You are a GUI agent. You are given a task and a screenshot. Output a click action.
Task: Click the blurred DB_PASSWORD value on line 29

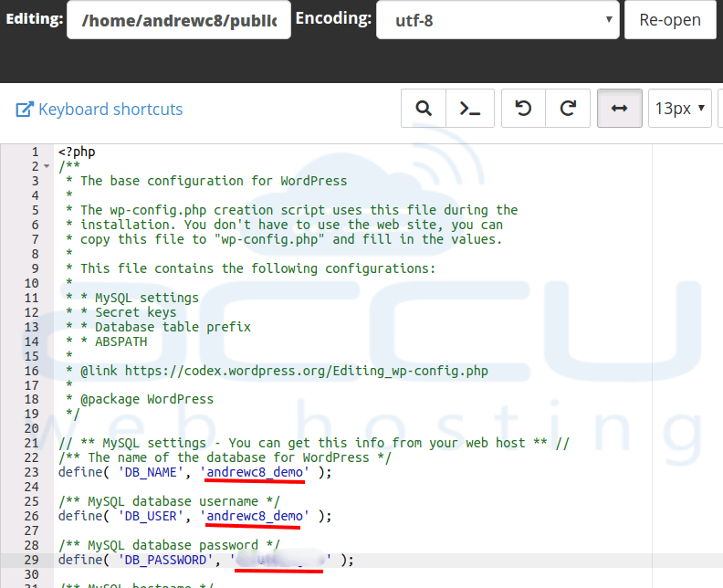pyautogui.click(x=280, y=560)
